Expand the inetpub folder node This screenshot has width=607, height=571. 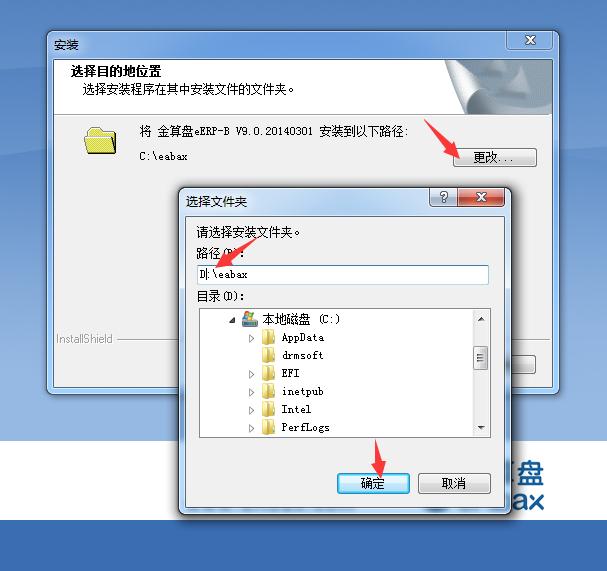(251, 392)
